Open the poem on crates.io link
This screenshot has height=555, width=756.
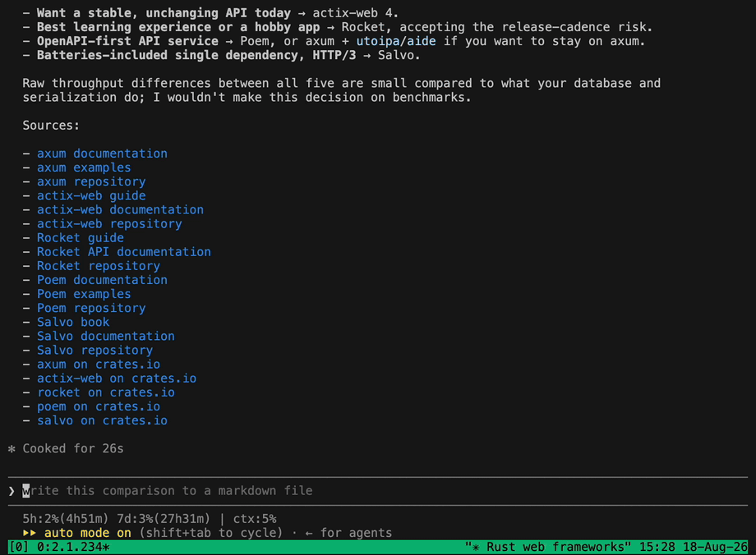[x=99, y=406]
